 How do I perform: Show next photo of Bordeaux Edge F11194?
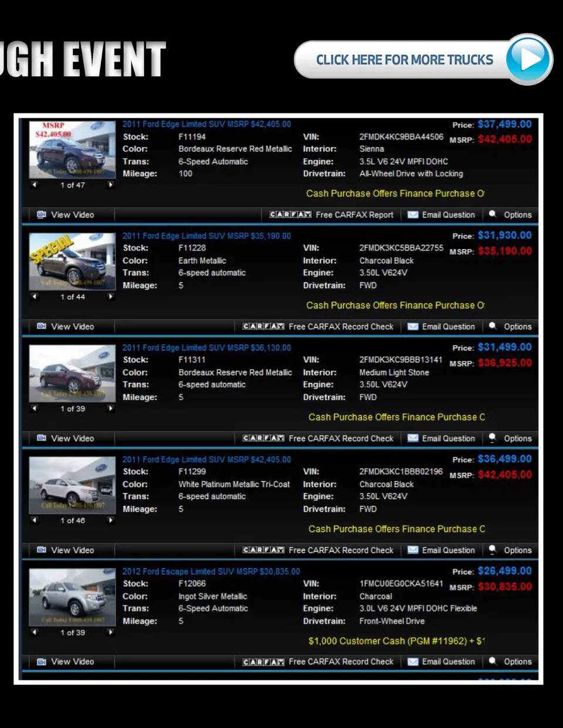click(110, 185)
